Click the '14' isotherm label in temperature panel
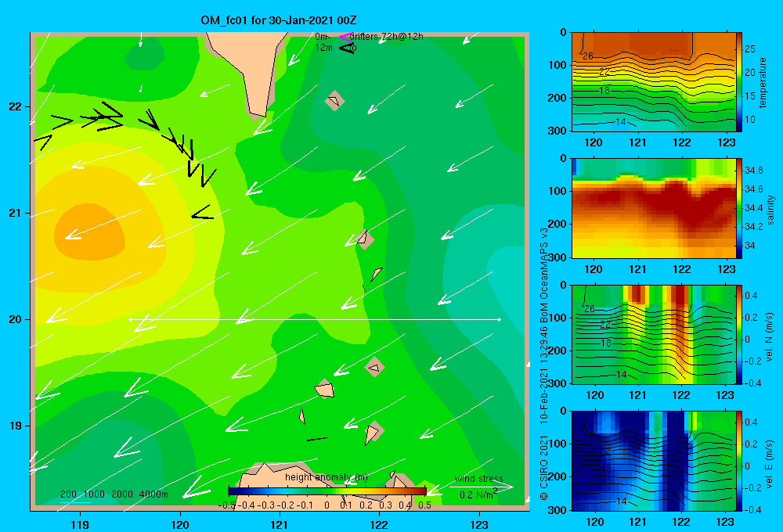 coord(620,122)
